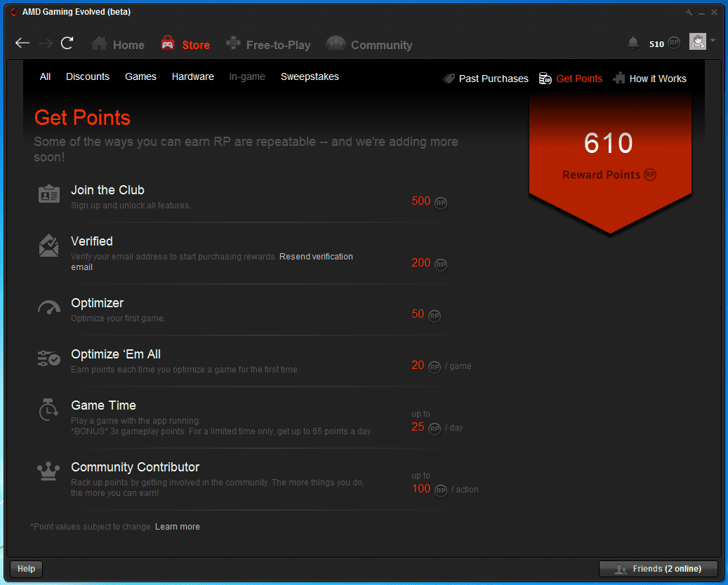Open the Home tab
728x585 pixels.
pyautogui.click(x=118, y=45)
